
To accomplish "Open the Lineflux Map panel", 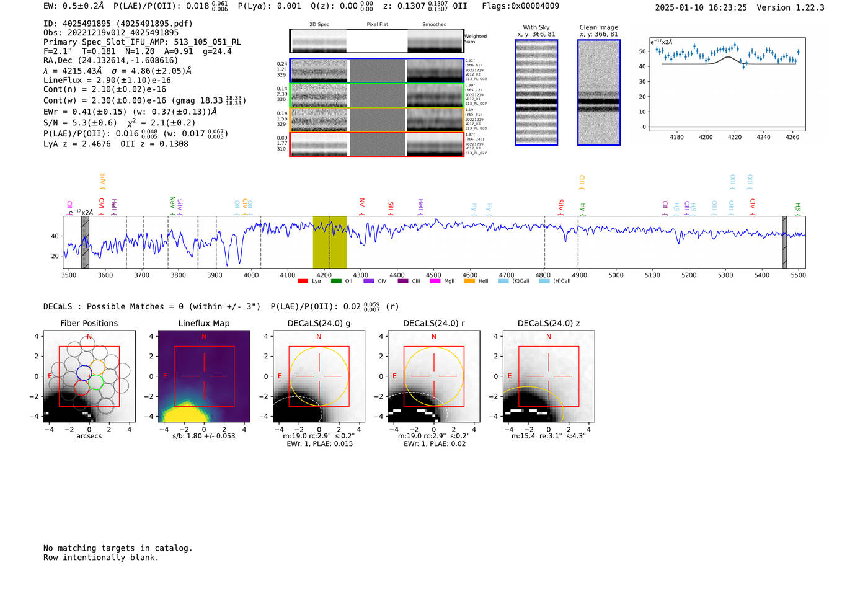I will (204, 376).
